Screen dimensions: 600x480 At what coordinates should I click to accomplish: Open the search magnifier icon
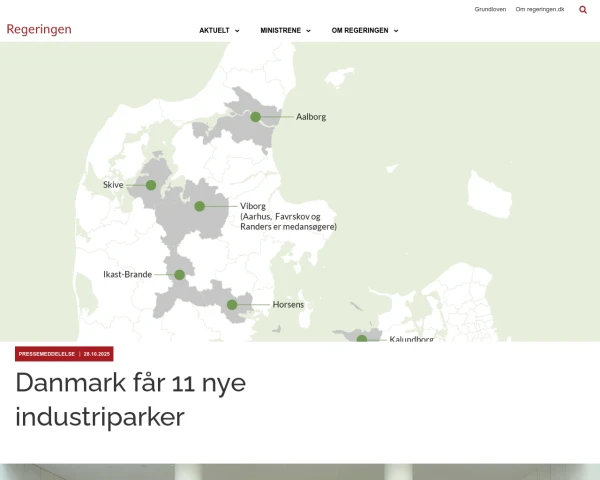583,9
